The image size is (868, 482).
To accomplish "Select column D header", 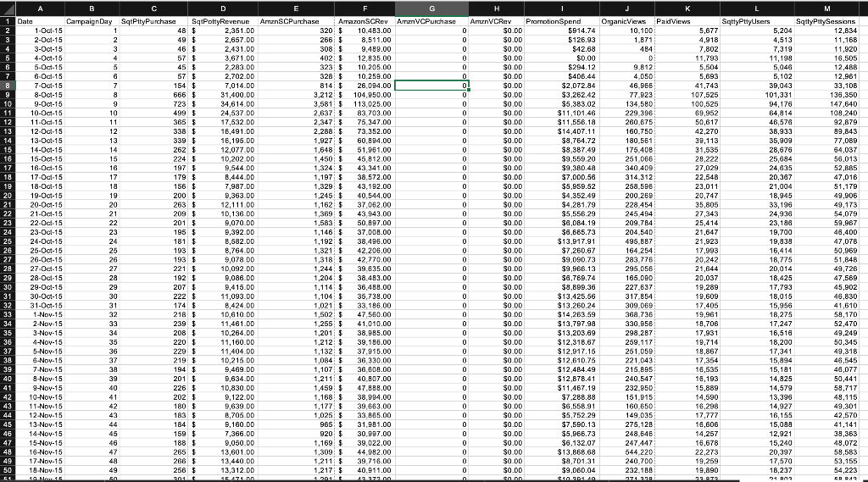I will (x=223, y=8).
